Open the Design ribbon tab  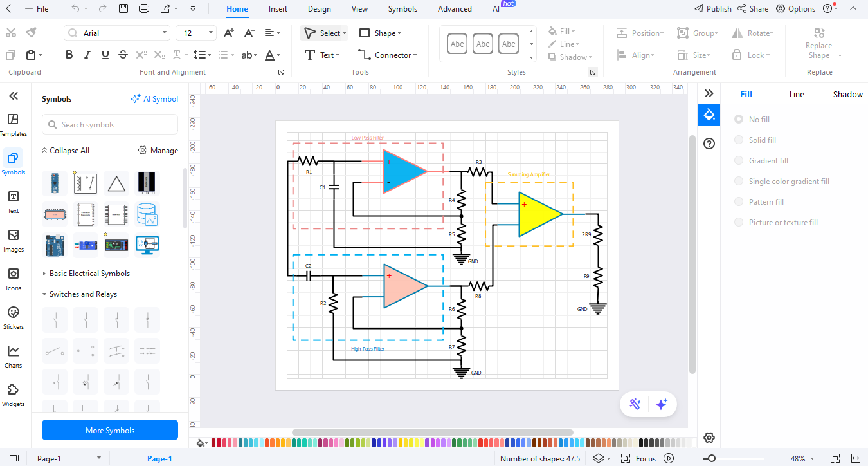tap(319, 9)
